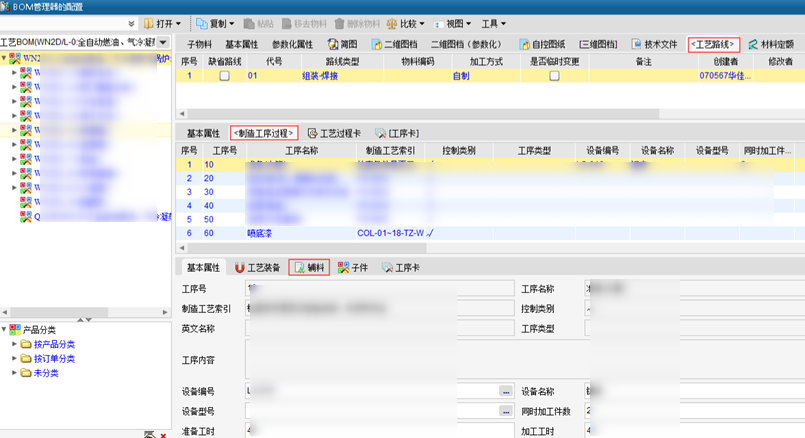805x438 pixels.
Task: Click the browse button beside 设备编号
Action: coord(507,390)
